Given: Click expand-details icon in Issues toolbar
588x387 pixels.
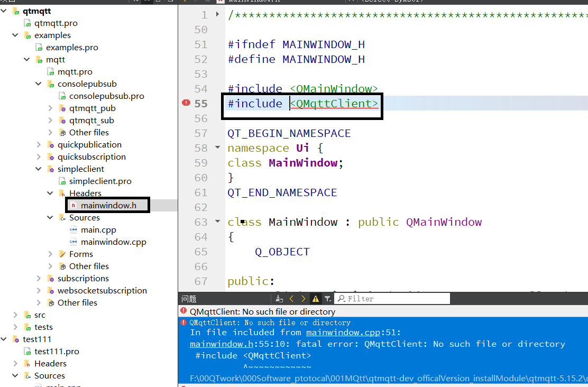Looking at the screenshot, I should tap(279, 298).
